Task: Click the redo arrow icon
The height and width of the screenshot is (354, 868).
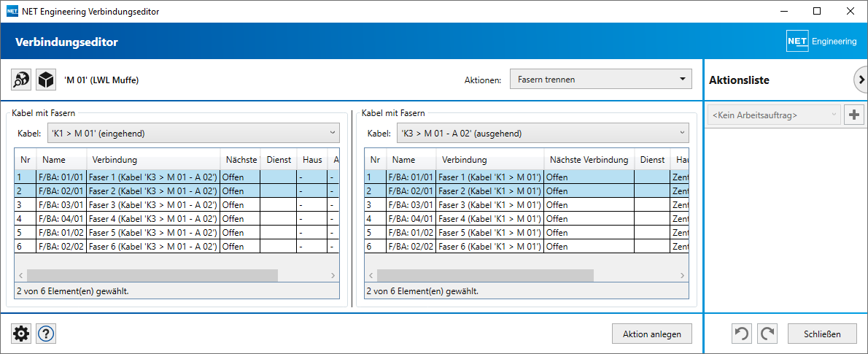Action: click(767, 334)
